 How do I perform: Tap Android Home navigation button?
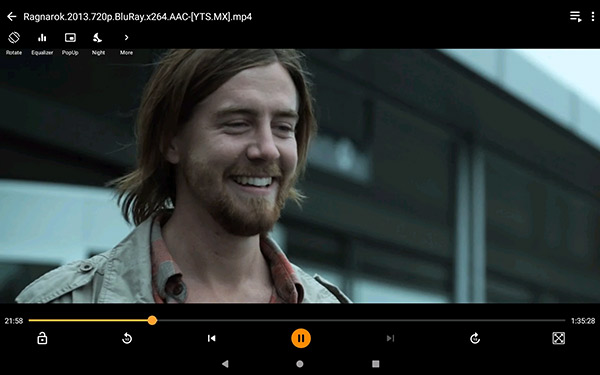pos(300,364)
